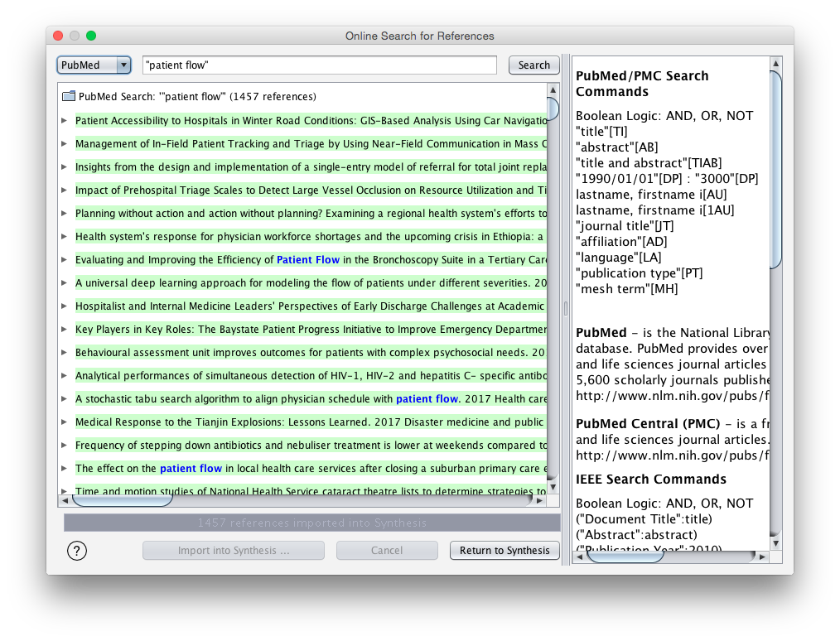
Task: Expand the Analytical performances of simultaneous detection reference
Action: click(65, 375)
